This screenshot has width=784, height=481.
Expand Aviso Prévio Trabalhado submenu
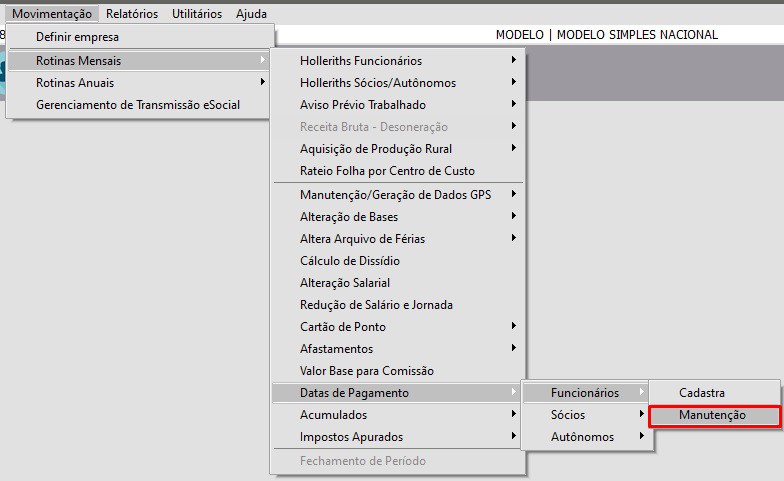396,105
